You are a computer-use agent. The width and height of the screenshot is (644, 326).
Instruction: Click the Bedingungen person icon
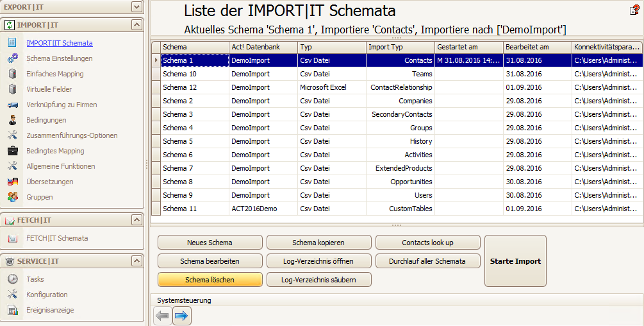click(x=12, y=120)
